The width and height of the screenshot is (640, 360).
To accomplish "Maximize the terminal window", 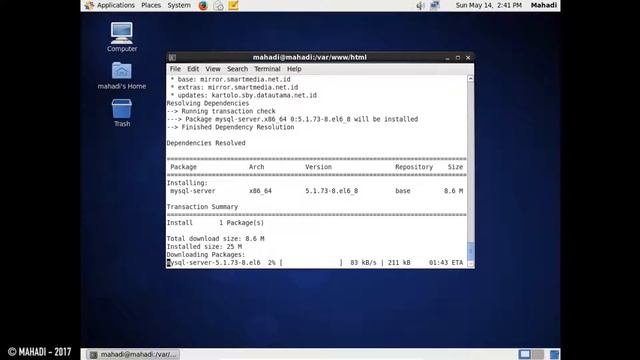I will pyautogui.click(x=458, y=58).
